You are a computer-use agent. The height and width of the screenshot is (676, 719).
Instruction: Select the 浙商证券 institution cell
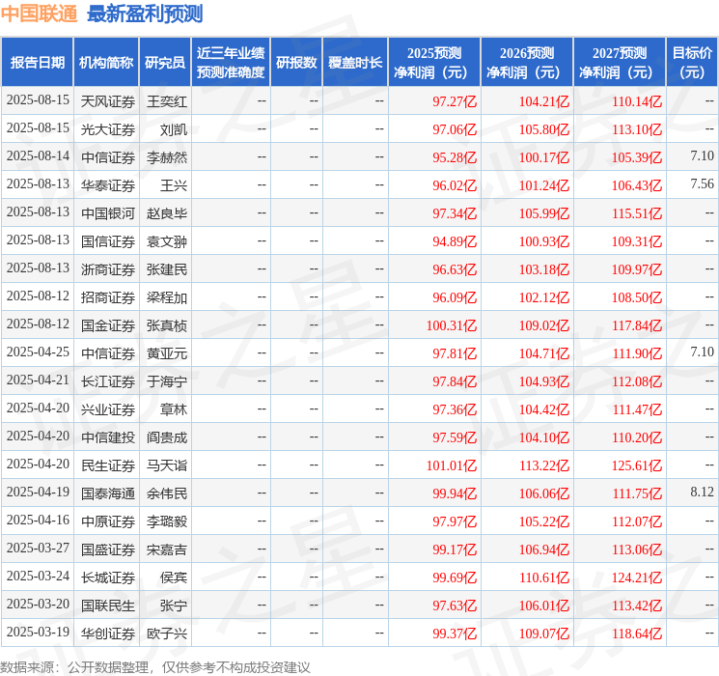[x=108, y=269]
